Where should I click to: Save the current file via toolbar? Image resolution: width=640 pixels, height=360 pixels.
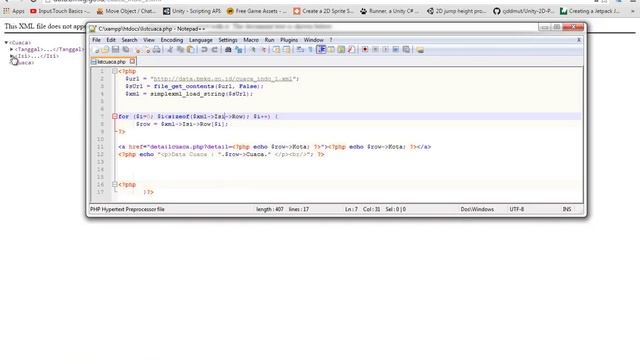coord(116,50)
